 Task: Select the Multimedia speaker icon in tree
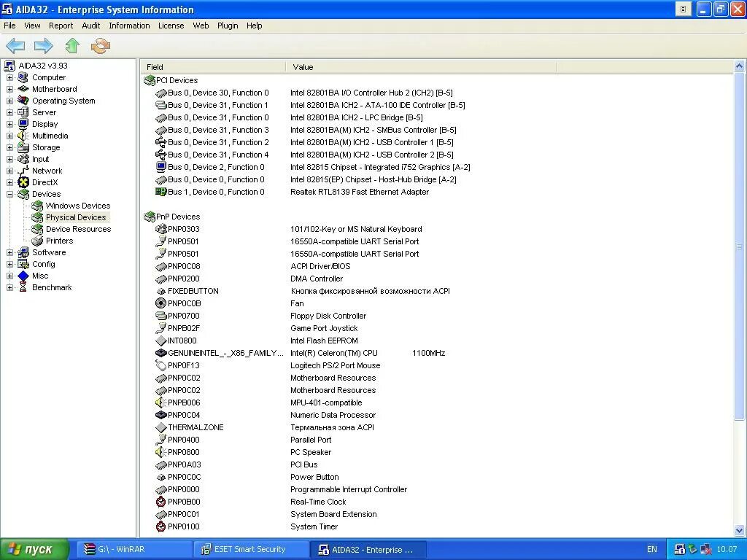point(23,136)
